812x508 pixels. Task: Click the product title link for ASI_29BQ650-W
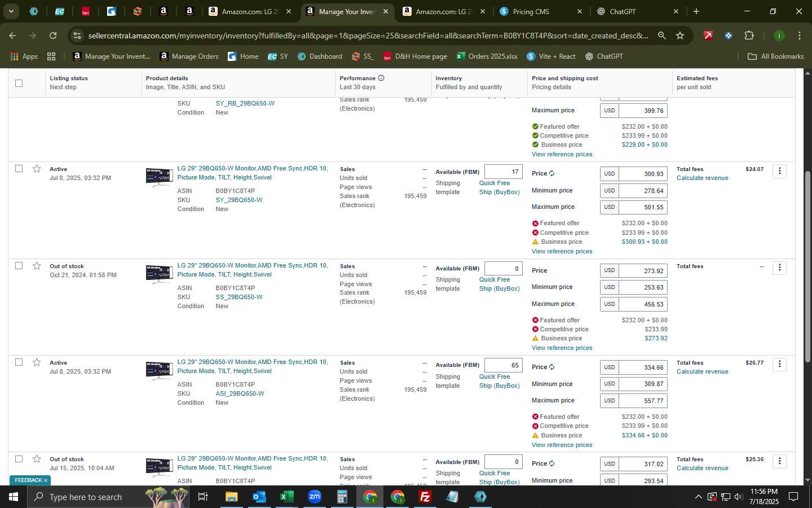click(252, 366)
